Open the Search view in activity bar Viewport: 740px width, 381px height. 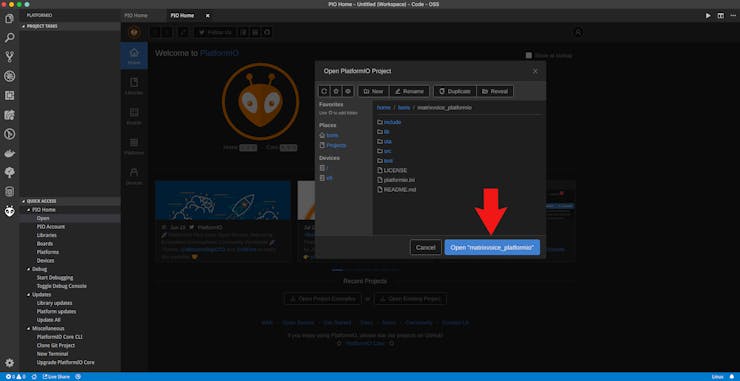9,38
